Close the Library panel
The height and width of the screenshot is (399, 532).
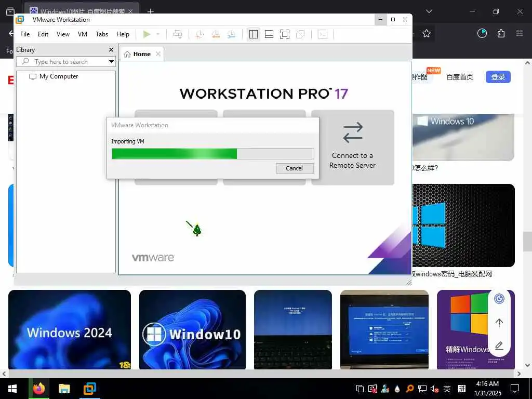(x=111, y=50)
